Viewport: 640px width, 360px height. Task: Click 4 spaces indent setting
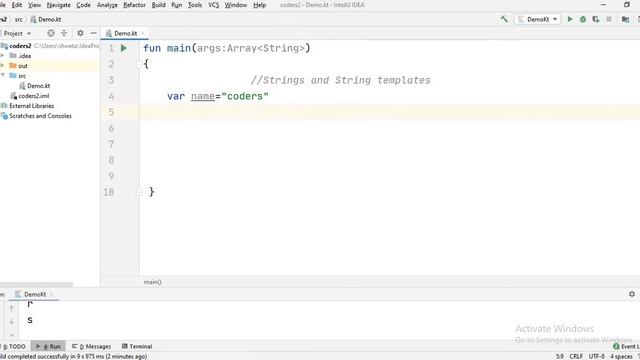[621, 356]
